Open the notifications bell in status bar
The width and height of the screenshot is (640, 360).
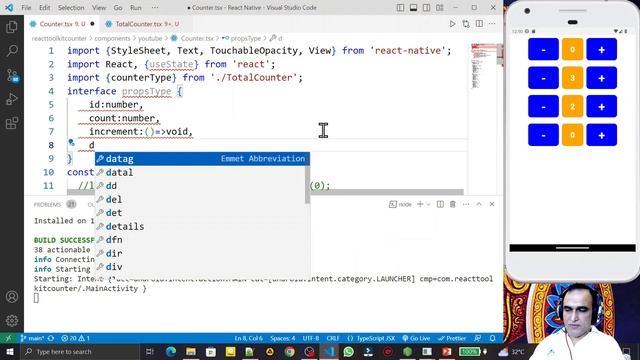pyautogui.click(x=492, y=338)
